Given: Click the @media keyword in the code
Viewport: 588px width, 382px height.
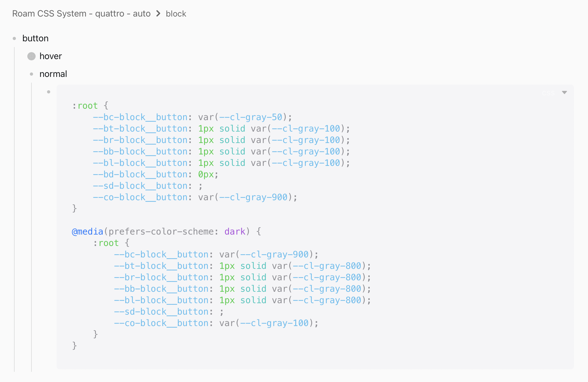Looking at the screenshot, I should 87,231.
